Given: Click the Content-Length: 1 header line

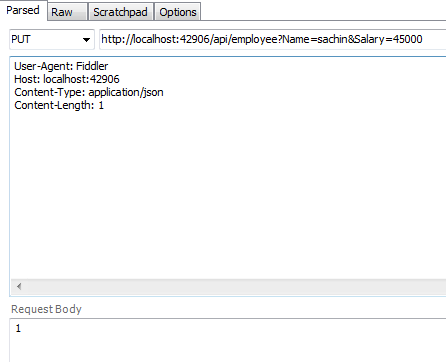Looking at the screenshot, I should pyautogui.click(x=59, y=105).
